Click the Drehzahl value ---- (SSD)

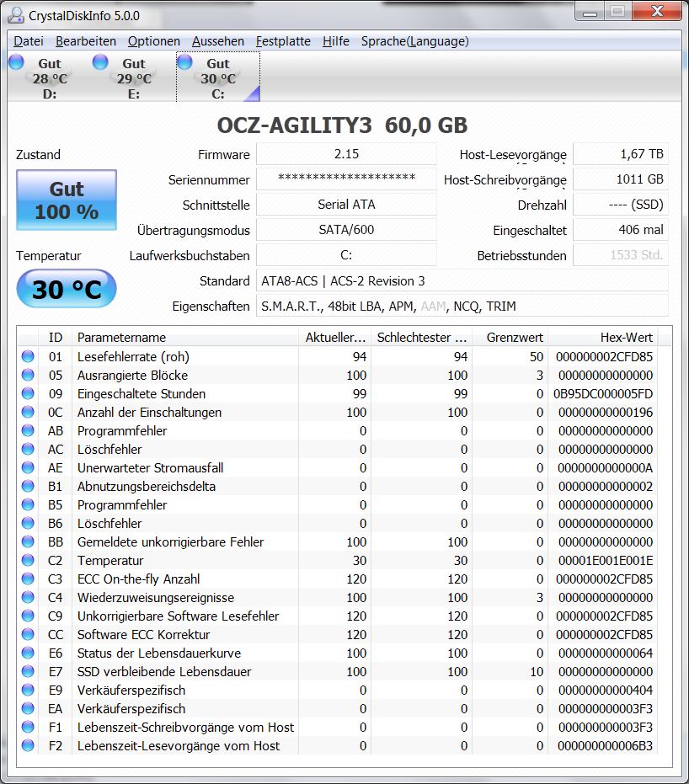pos(621,205)
